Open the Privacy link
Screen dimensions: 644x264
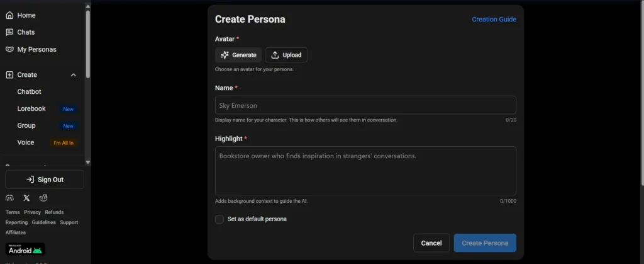pyautogui.click(x=33, y=212)
